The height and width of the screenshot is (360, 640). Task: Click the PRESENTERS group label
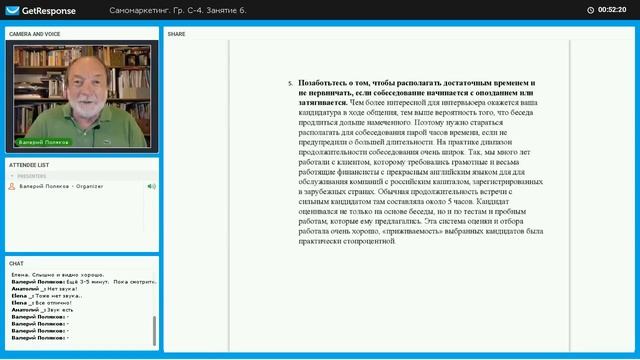coord(31,176)
